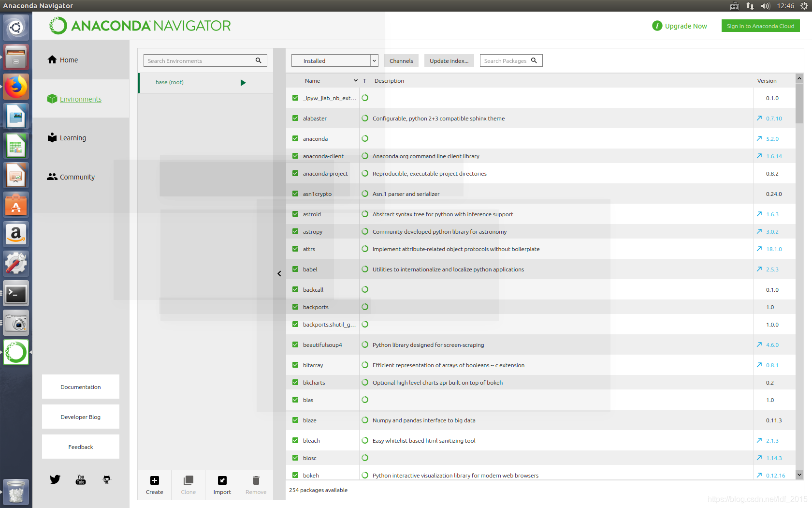This screenshot has width=812, height=508.
Task: Click Sign in to Anaconda Cloud
Action: point(760,26)
